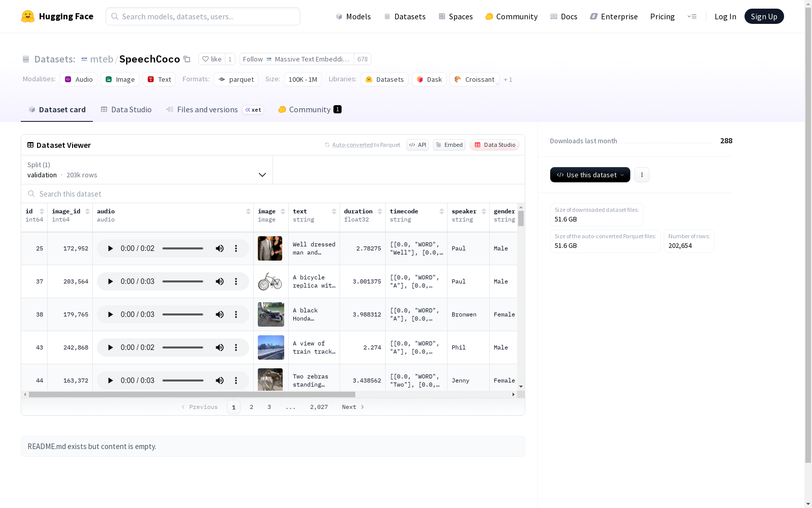
Task: Open the Files and versions tab
Action: click(x=215, y=110)
